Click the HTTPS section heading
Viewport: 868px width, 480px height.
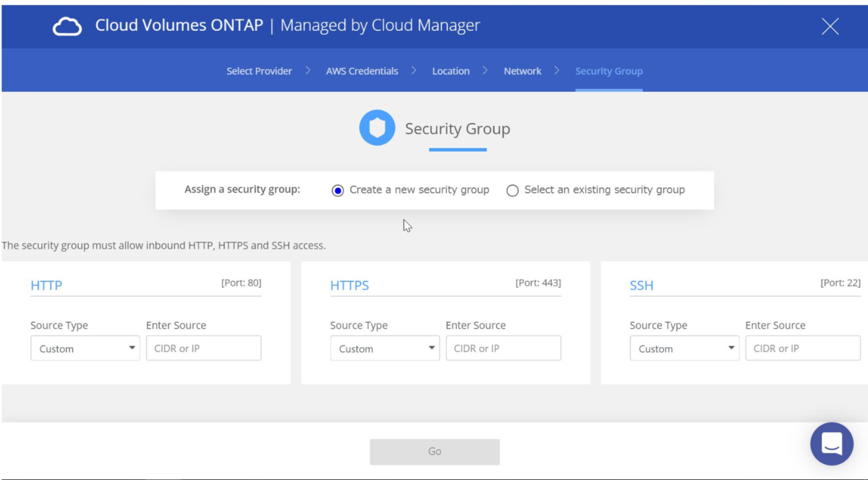click(349, 285)
